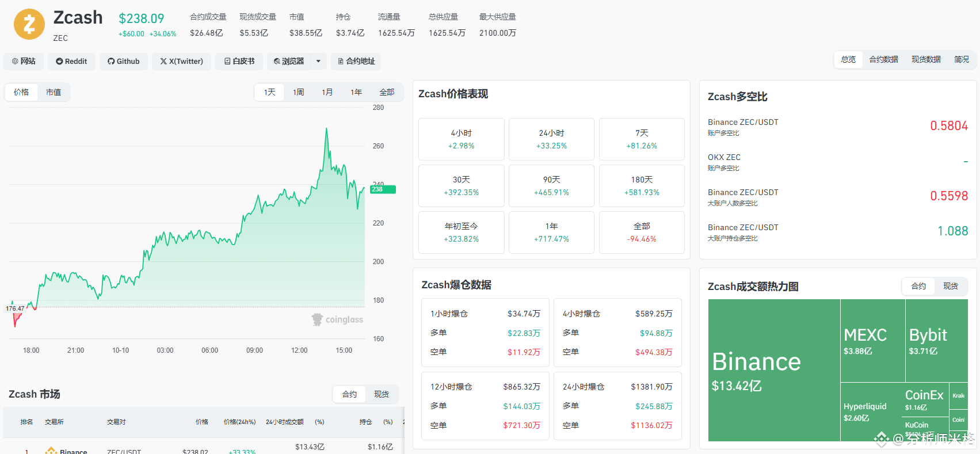Screen dimensions: 980x454
Task: Open the Github repository link
Action: pos(123,62)
